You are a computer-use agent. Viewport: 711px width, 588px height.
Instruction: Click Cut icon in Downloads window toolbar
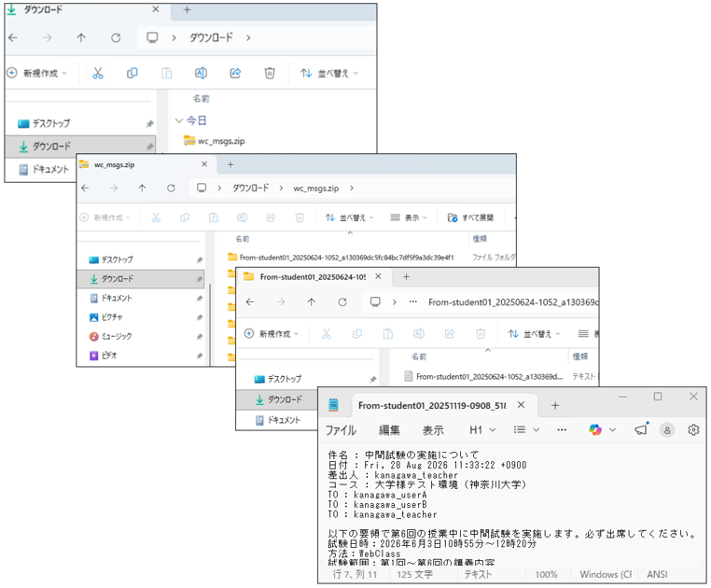98,73
